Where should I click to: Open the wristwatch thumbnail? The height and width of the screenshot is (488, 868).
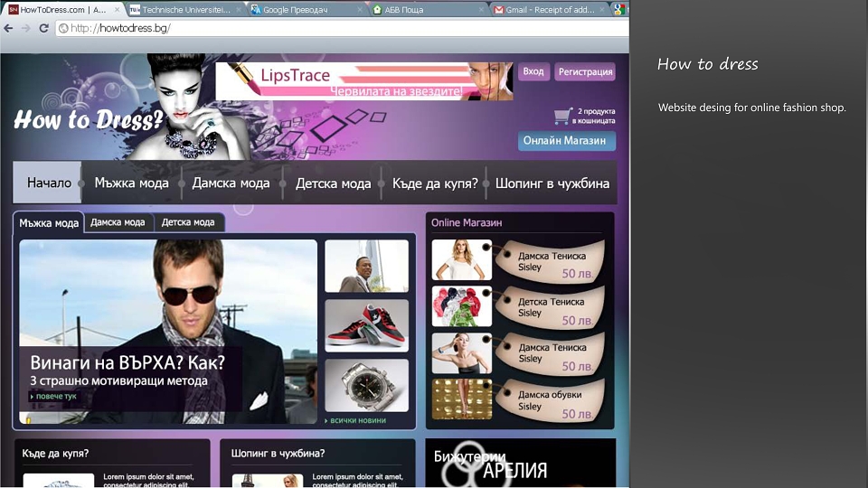(x=366, y=385)
